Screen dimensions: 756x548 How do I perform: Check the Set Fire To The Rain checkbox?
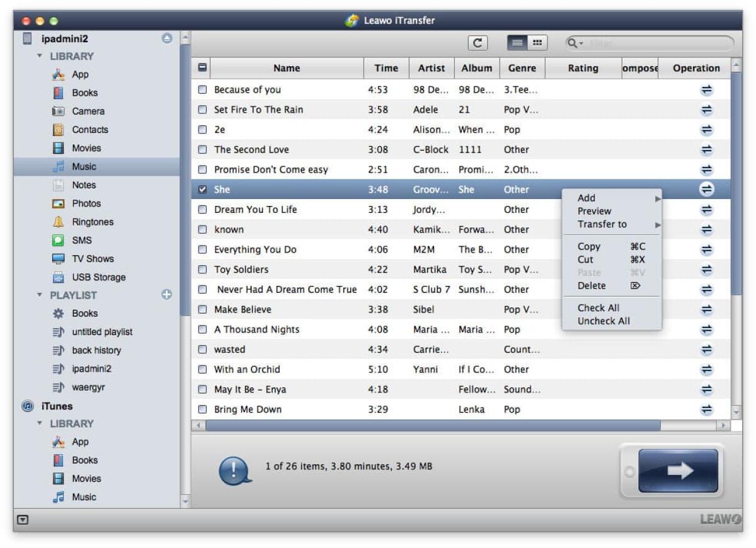click(202, 110)
